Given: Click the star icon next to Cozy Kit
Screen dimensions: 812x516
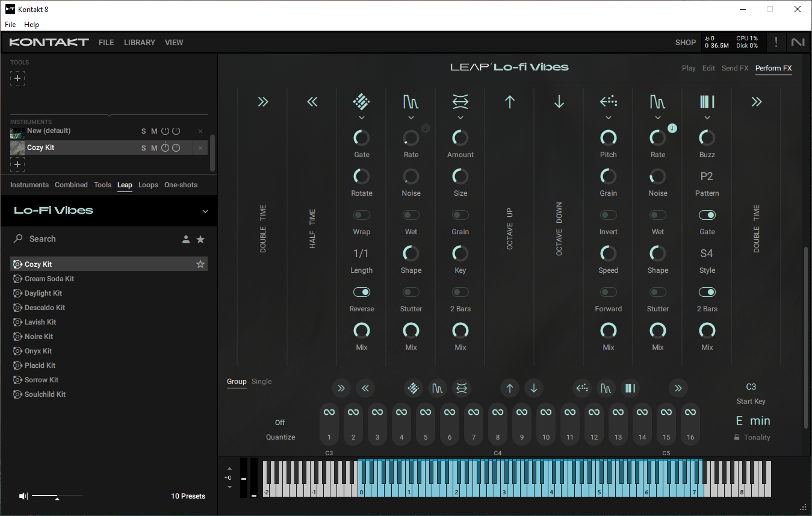Looking at the screenshot, I should click(x=200, y=264).
